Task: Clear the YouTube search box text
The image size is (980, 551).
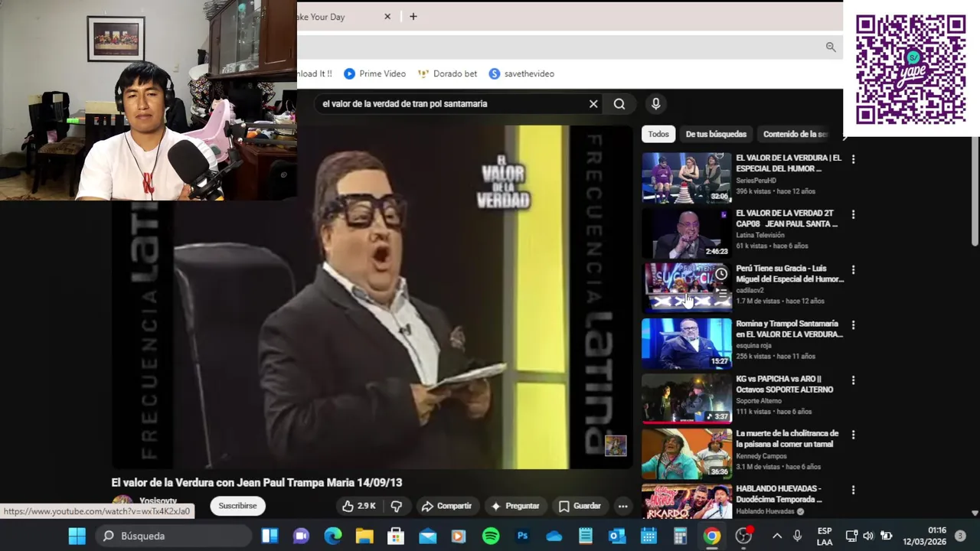Action: 593,104
